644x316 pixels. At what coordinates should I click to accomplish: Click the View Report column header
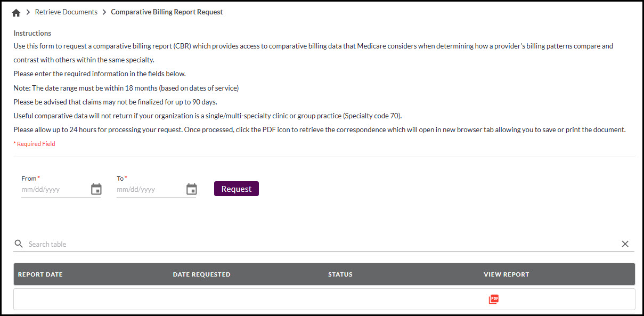coord(506,274)
